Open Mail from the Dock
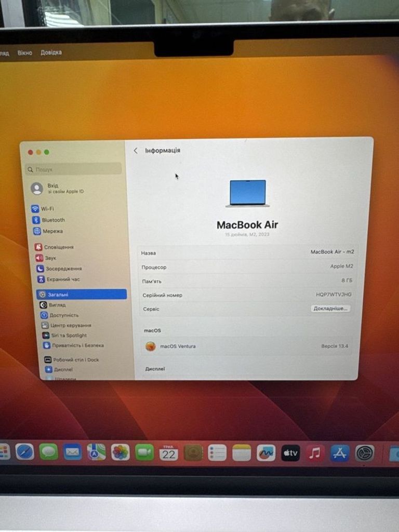The width and height of the screenshot is (399, 532). [x=73, y=452]
